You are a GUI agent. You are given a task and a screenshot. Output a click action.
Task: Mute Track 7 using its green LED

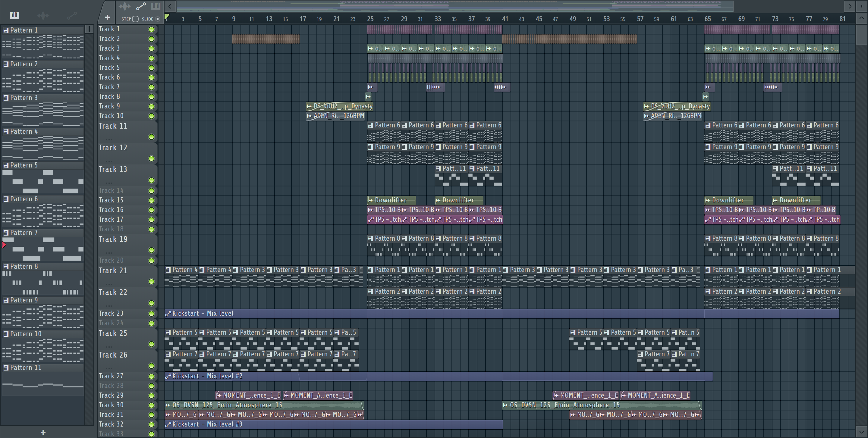151,87
